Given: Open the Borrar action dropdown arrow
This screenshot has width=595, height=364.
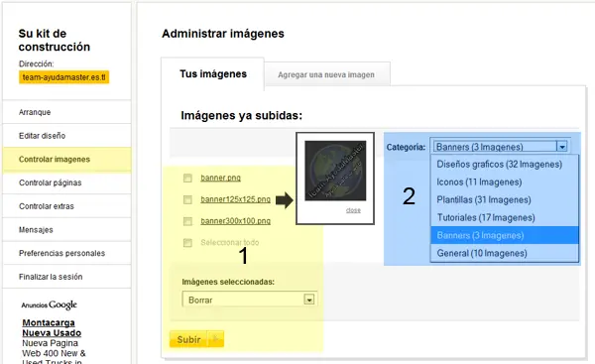Looking at the screenshot, I should click(x=309, y=300).
